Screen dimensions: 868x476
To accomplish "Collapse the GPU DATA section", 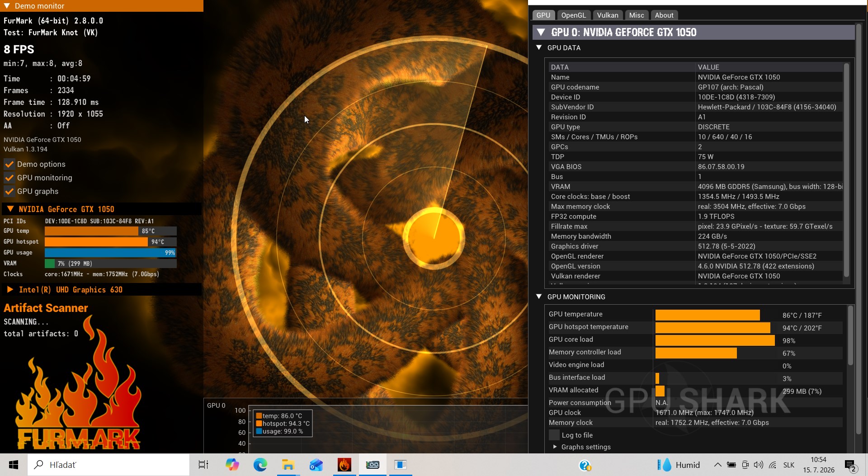I will click(x=539, y=47).
